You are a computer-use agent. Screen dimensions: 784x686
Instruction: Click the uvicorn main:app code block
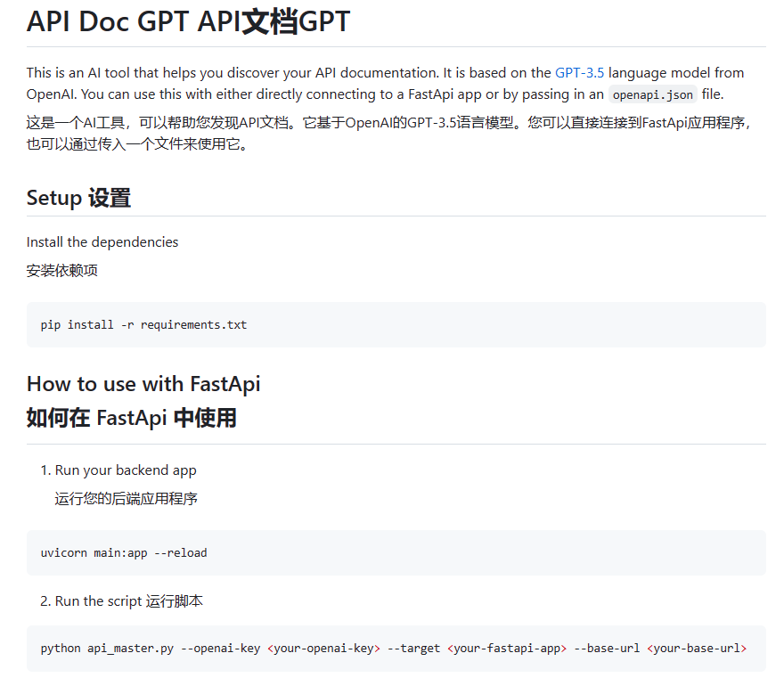pos(396,552)
